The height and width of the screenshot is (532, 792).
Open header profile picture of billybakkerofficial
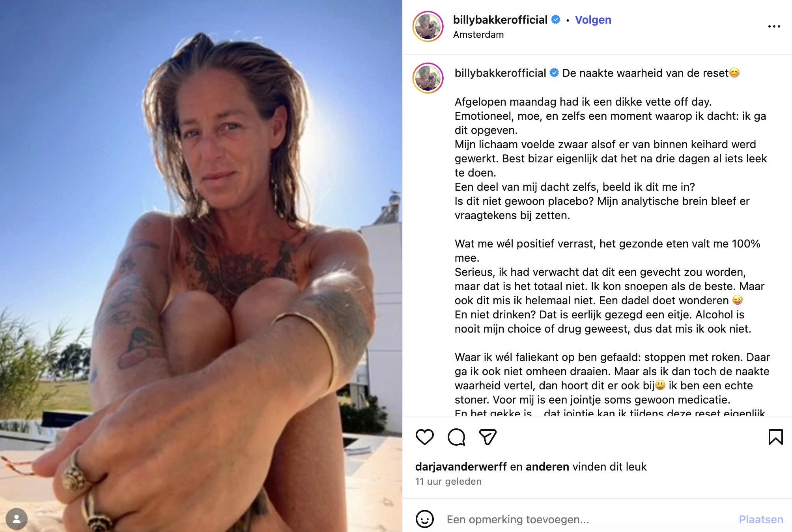pyautogui.click(x=428, y=26)
